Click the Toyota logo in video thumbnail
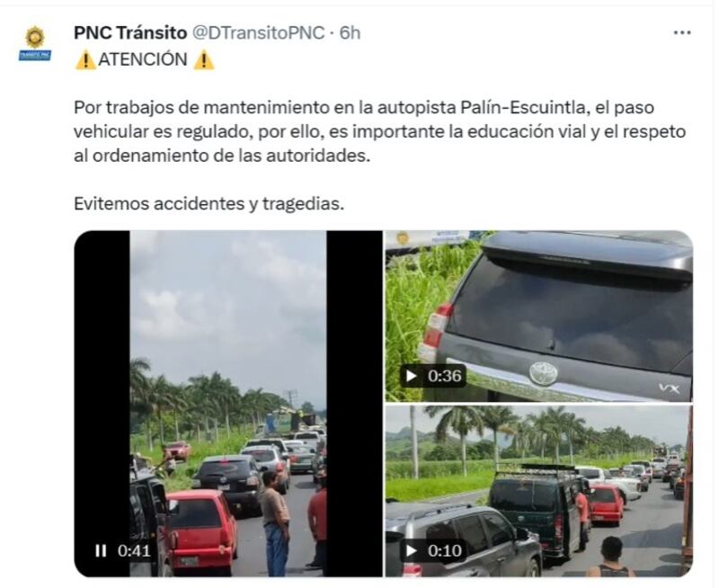 (544, 373)
